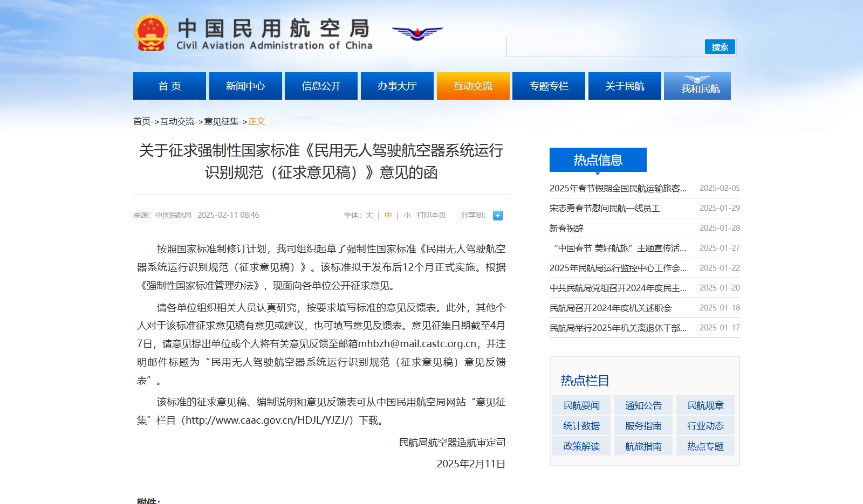863x504 pixels.
Task: Set font size to 中
Action: [388, 215]
